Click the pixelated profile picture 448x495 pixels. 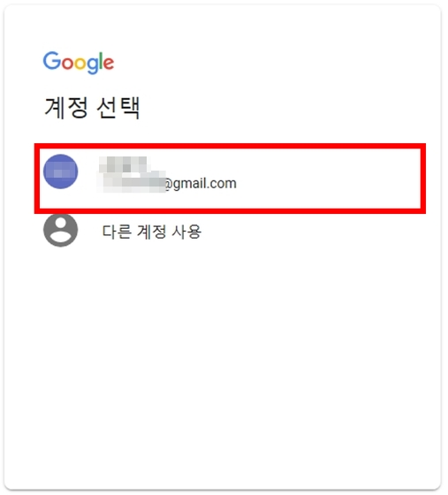[x=61, y=171]
